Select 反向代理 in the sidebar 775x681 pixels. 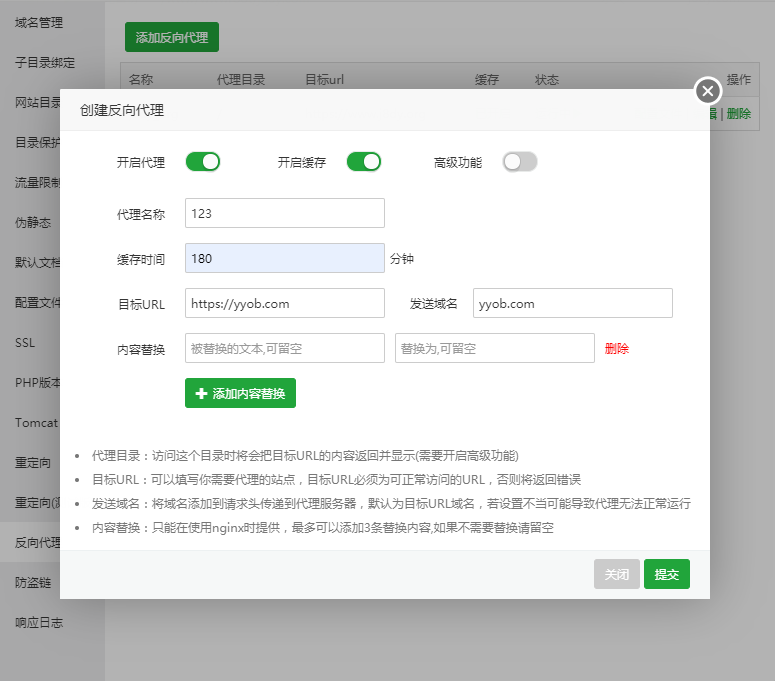click(x=37, y=543)
